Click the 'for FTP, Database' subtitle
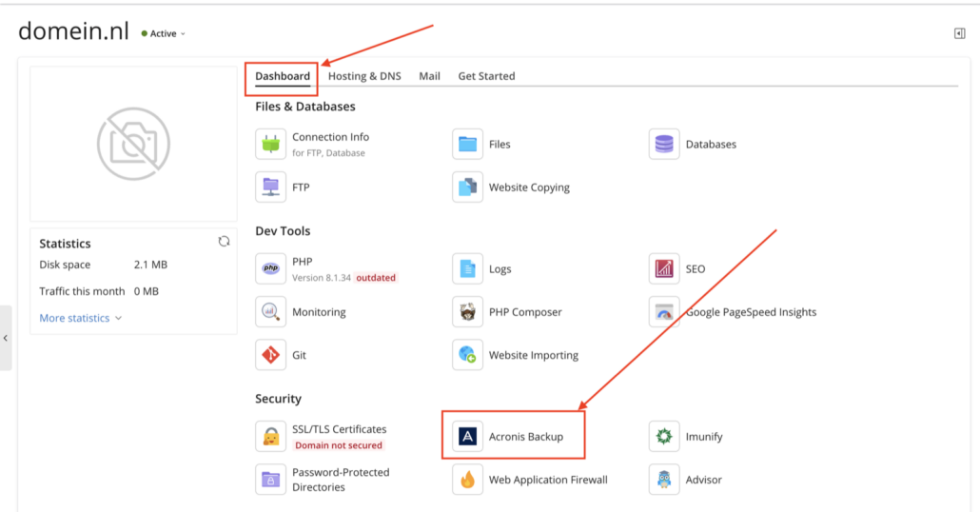Screen dimensions: 980x512 tap(329, 153)
